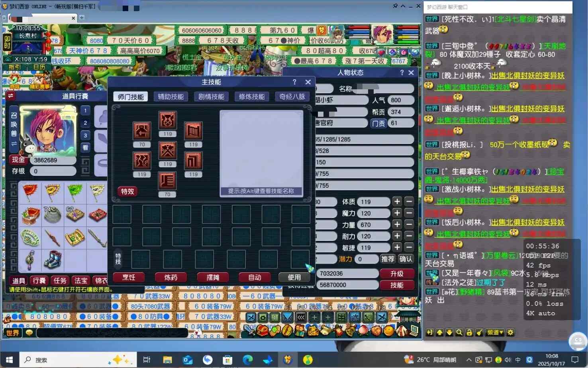This screenshot has height=368, width=588.
Task: Click the taskbar search box
Action: click(78, 360)
